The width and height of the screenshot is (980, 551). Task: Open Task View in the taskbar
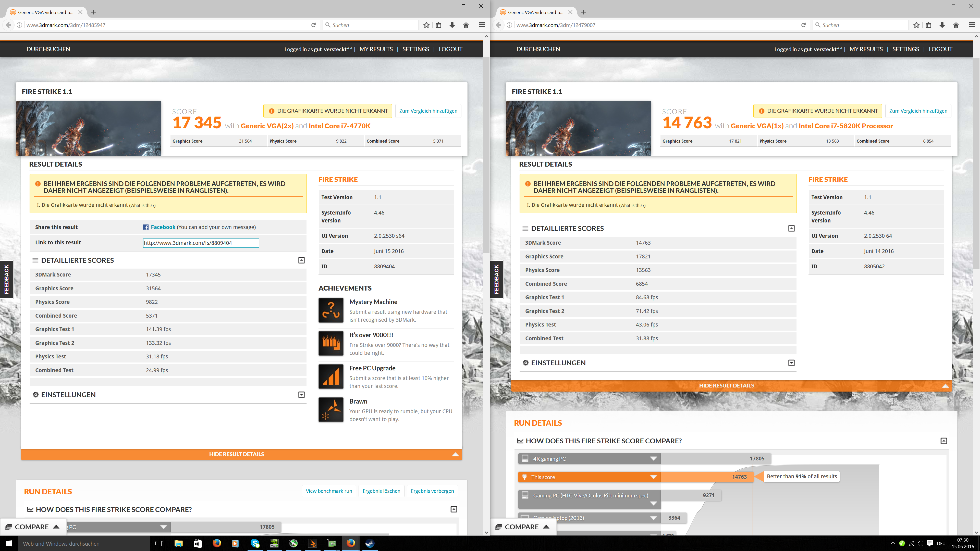click(x=160, y=543)
